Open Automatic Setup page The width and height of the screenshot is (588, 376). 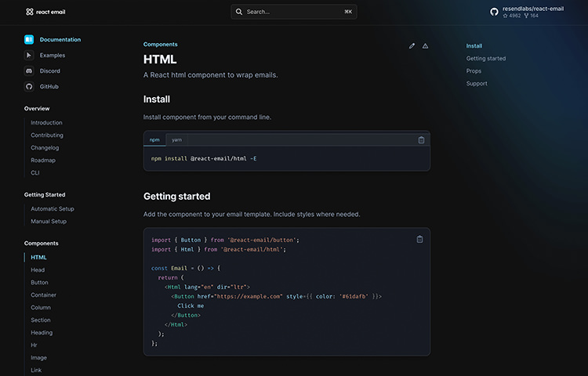53,208
